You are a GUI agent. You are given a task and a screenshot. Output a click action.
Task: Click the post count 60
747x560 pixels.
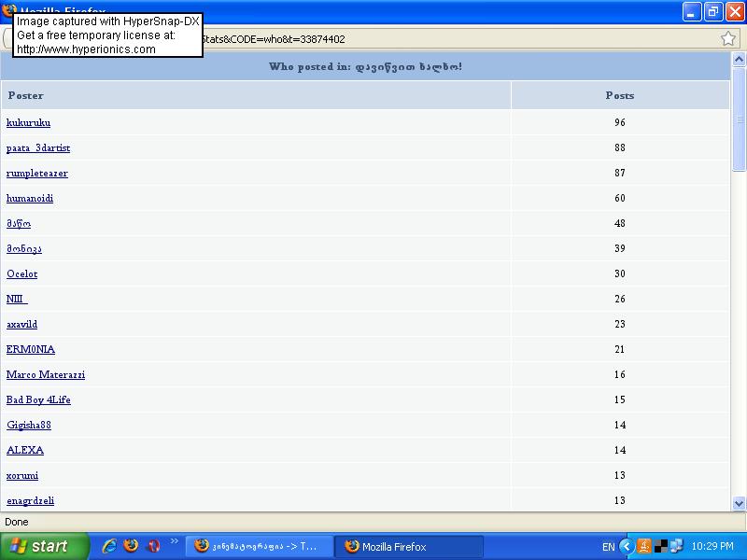click(x=620, y=199)
